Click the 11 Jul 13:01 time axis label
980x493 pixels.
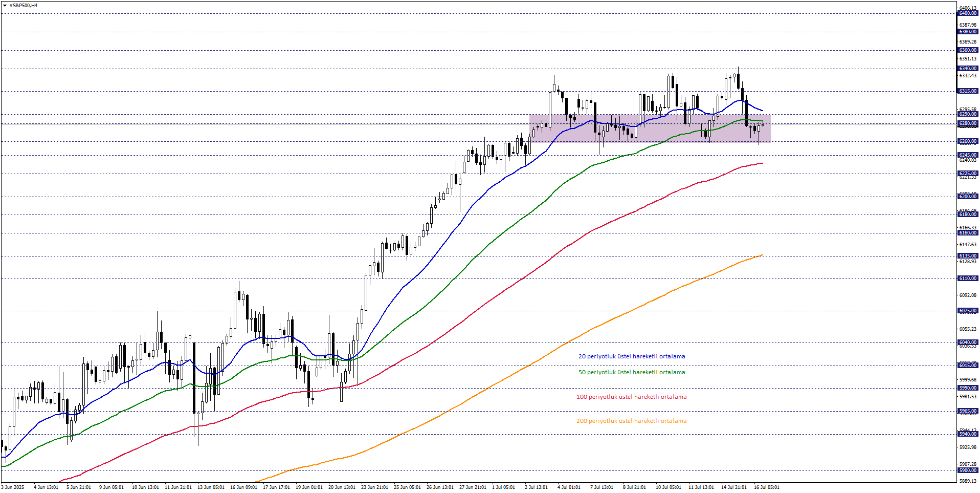click(701, 487)
